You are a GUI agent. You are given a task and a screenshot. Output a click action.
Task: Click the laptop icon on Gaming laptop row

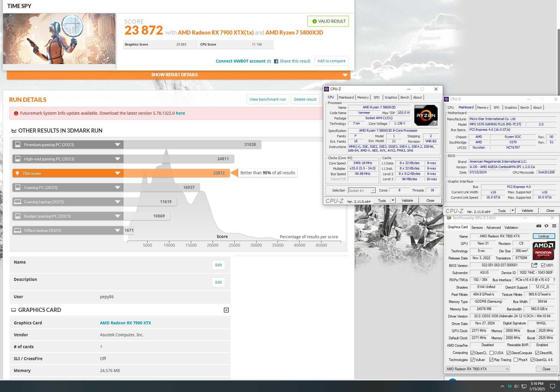coord(18,202)
